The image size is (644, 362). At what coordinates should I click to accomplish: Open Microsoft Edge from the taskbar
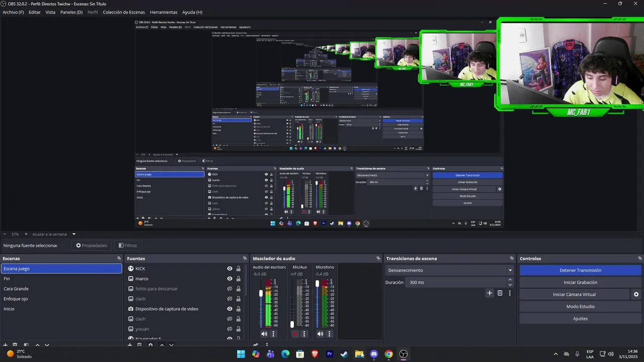point(285,354)
